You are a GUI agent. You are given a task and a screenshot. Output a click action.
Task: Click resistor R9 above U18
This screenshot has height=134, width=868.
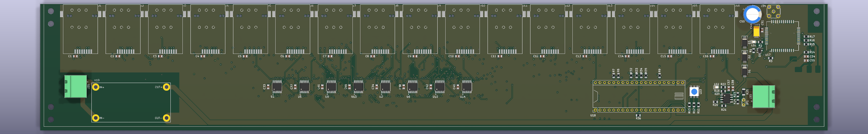point(659,76)
